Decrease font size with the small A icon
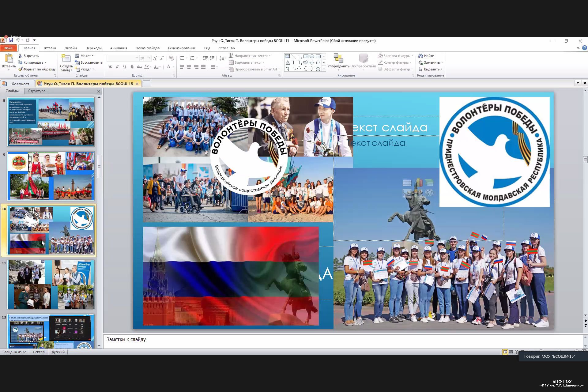 pos(162,58)
